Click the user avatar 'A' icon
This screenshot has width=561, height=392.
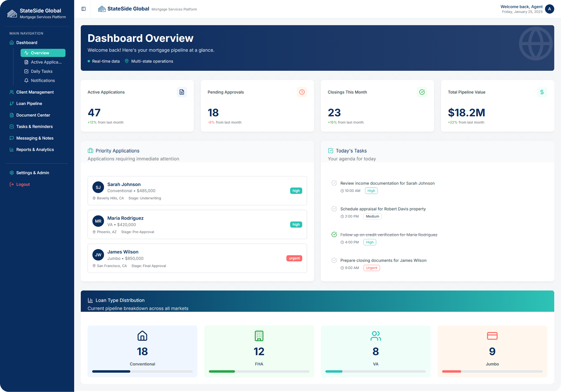click(x=549, y=9)
